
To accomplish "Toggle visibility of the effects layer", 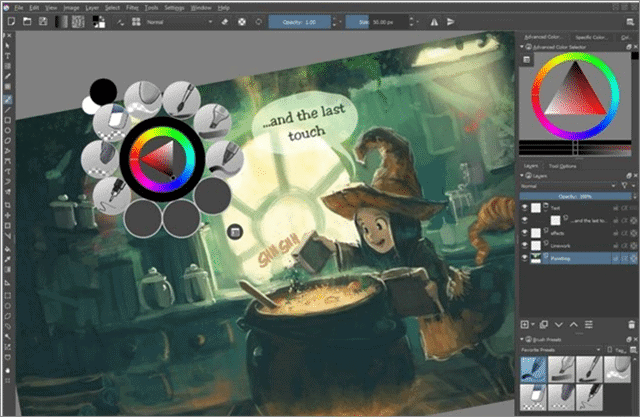I will click(524, 233).
